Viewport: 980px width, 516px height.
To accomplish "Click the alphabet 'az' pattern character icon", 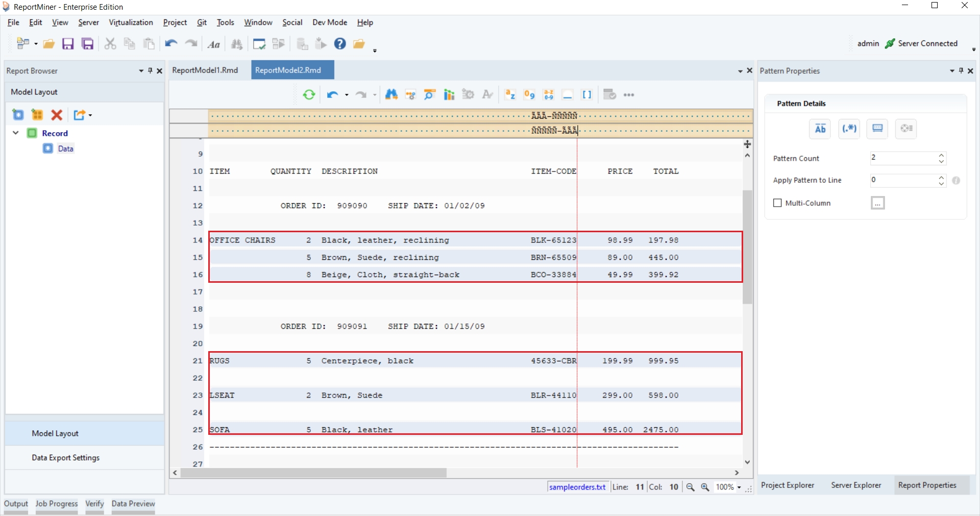I will click(510, 95).
